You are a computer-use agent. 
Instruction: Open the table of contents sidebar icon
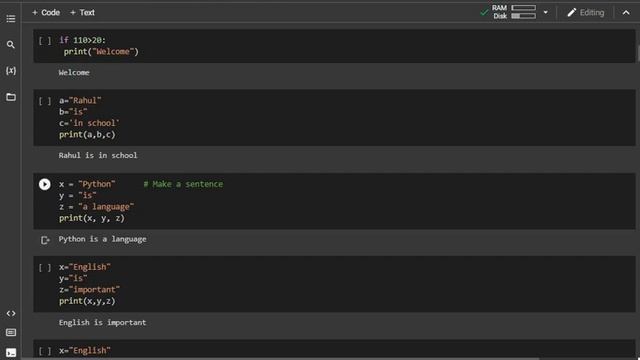point(11,19)
